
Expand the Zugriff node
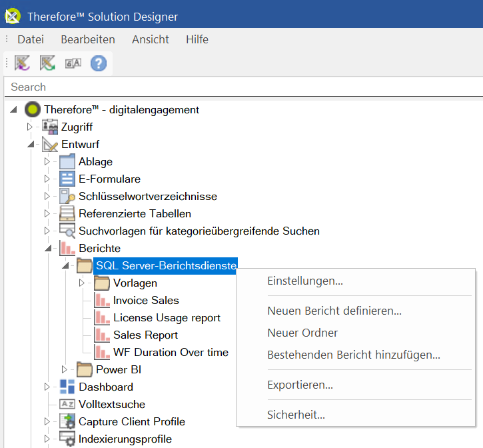point(29,127)
